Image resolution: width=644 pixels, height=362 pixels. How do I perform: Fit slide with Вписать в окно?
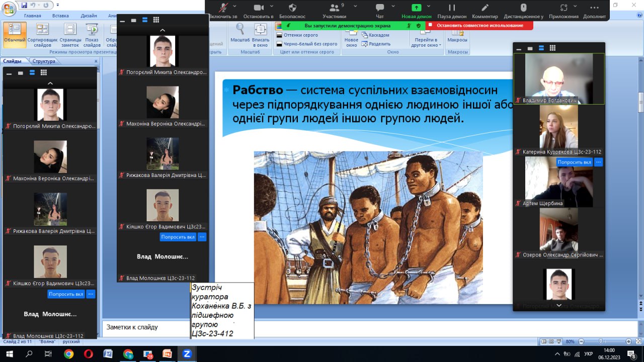(x=261, y=34)
